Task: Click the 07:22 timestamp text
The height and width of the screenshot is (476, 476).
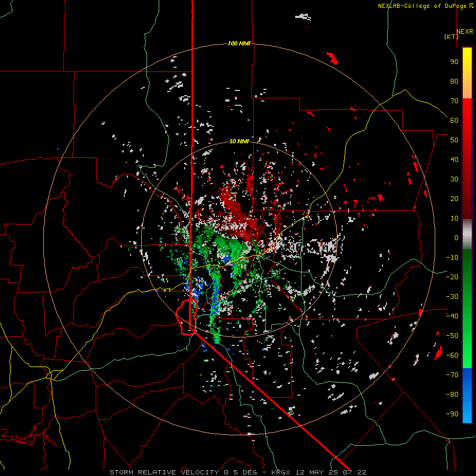Action: click(x=354, y=472)
